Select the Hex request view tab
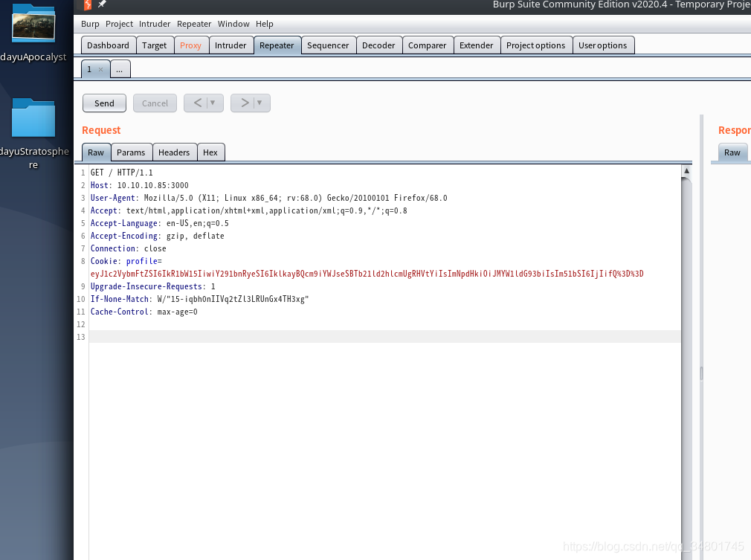The width and height of the screenshot is (751, 560). (x=210, y=152)
